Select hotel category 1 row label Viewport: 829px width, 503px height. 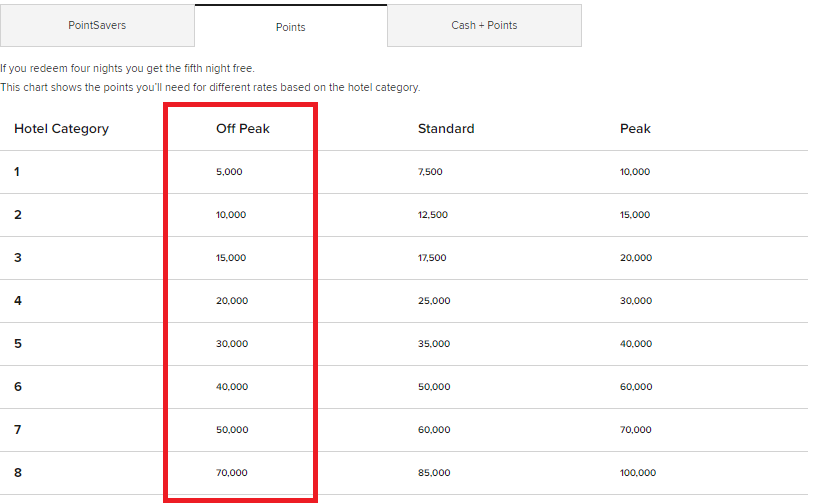click(x=17, y=172)
